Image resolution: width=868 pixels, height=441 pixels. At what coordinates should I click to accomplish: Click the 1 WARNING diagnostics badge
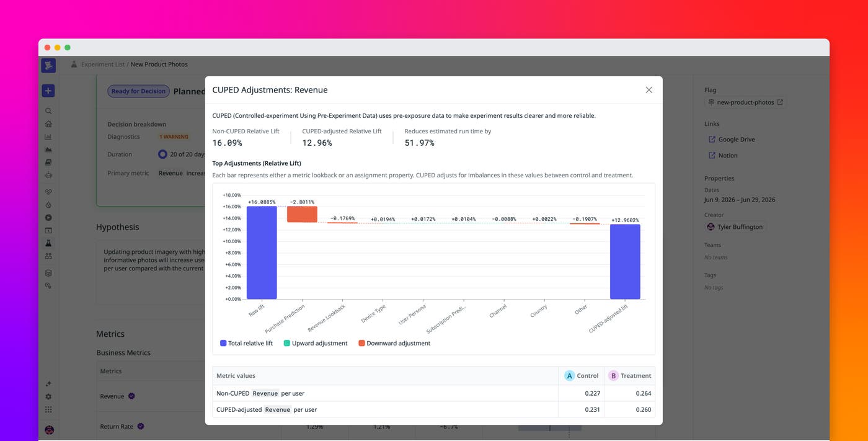(174, 137)
